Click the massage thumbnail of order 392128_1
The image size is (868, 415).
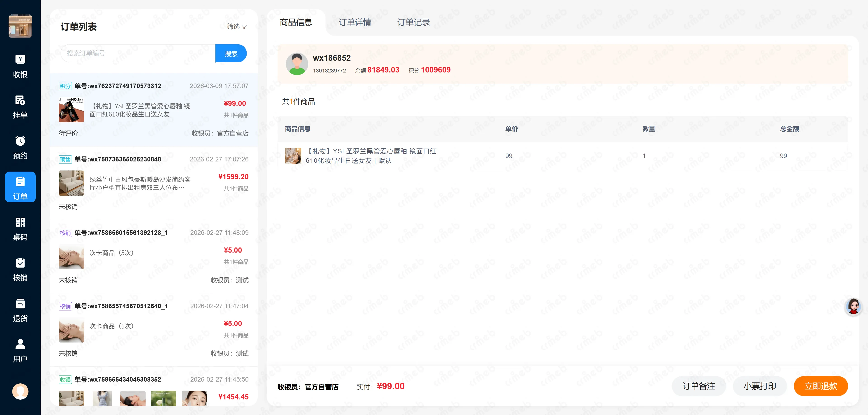pyautogui.click(x=71, y=256)
